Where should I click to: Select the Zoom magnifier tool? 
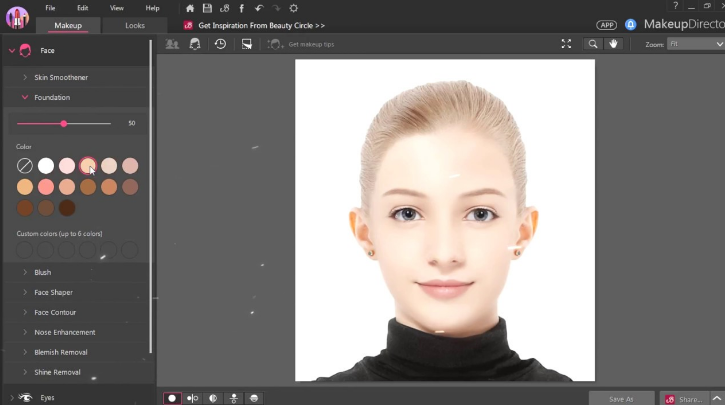pyautogui.click(x=593, y=44)
